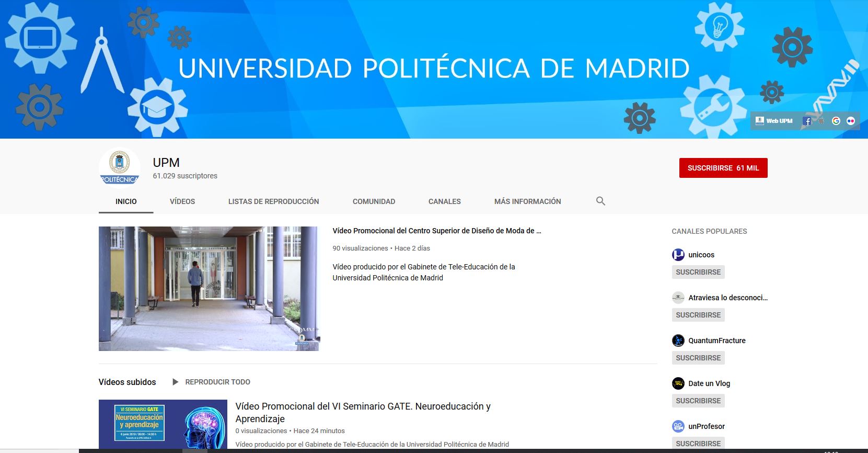This screenshot has width=868, height=453.
Task: Click the '0 visualizaciones • Hace 24 minutos' text
Action: coord(290,431)
